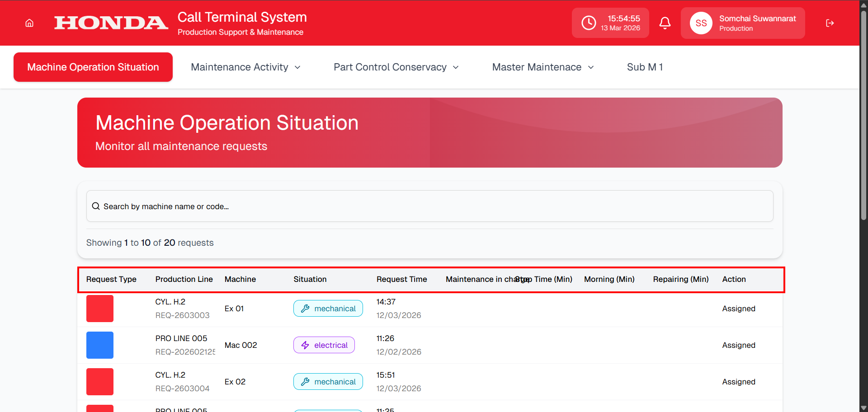Open the notifications bell
This screenshot has width=868, height=412.
point(665,23)
